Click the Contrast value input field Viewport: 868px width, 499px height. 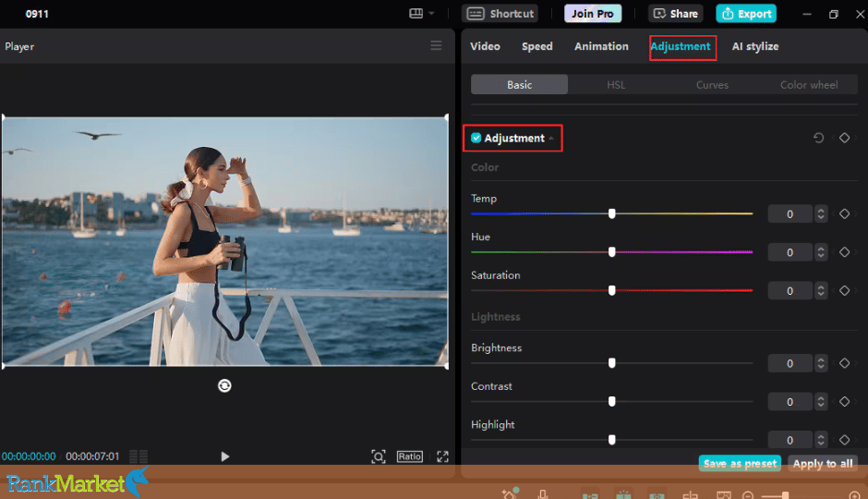click(790, 402)
